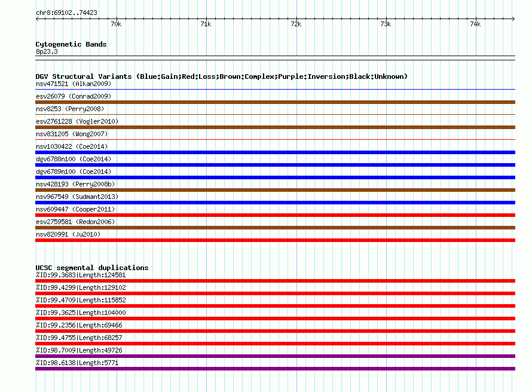This screenshot has height=392, width=532.
Task: Click the red bar under Length:104000
Action: 275,318
